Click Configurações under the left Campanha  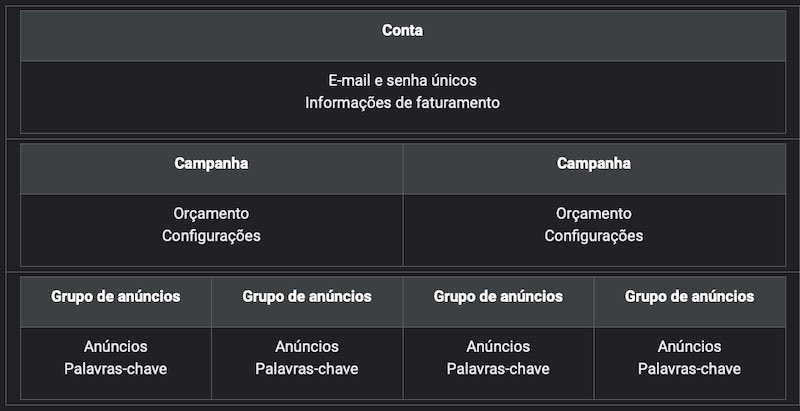click(211, 236)
